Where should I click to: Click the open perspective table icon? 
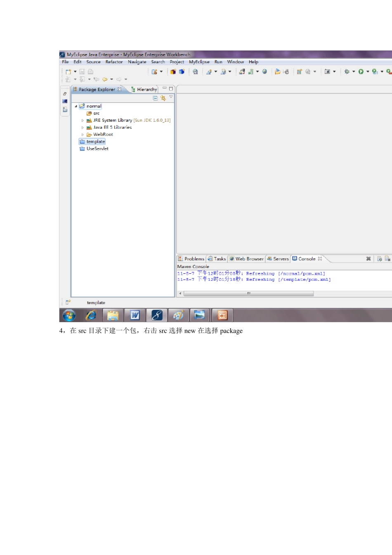tap(300, 72)
